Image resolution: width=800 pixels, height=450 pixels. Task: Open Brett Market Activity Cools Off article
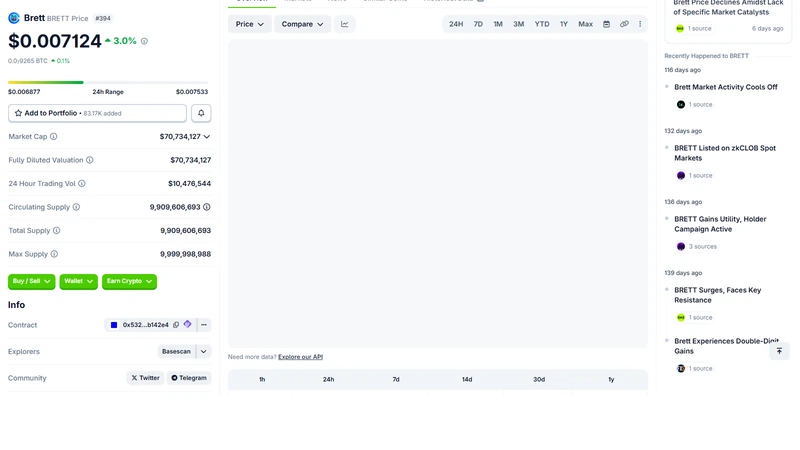pos(726,87)
